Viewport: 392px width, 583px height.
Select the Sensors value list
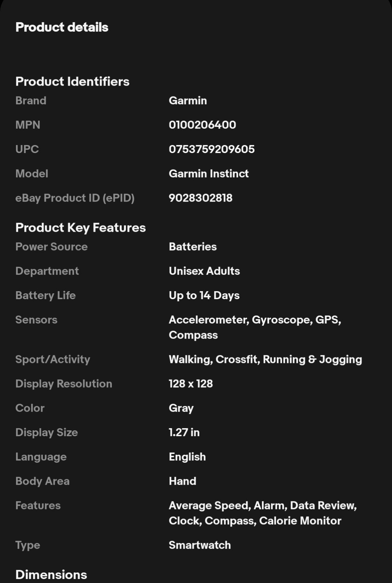pos(255,327)
